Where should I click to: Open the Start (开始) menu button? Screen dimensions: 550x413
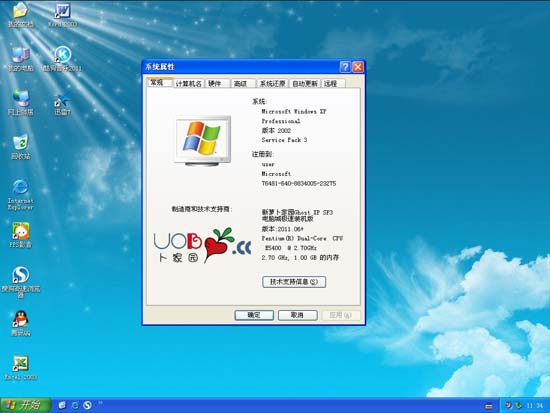click(x=25, y=405)
